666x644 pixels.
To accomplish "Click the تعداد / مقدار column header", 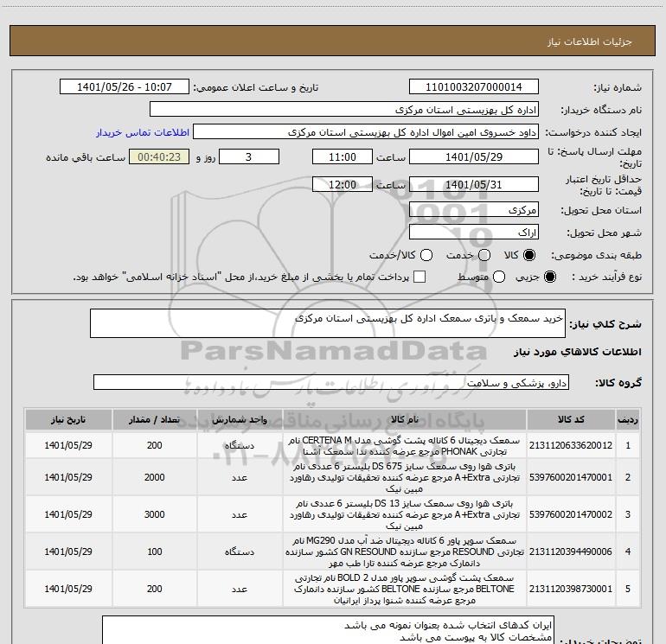I will click(154, 419).
